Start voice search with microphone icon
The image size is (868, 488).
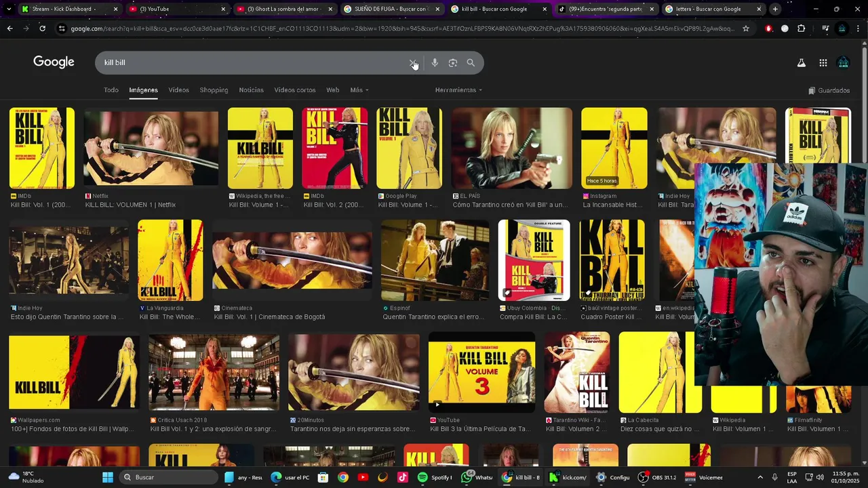(435, 63)
